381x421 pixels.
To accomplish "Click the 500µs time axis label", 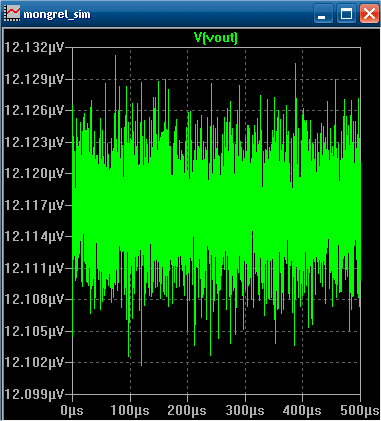I will pos(360,411).
